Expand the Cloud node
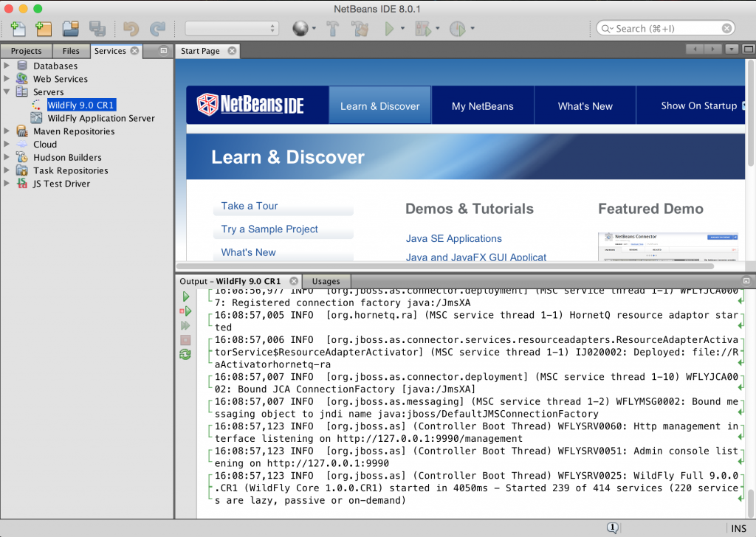756x537 pixels. pyautogui.click(x=7, y=144)
